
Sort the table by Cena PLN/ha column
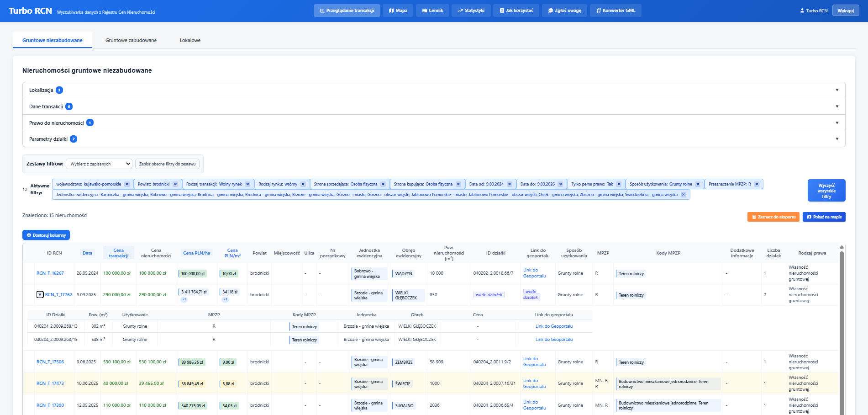[x=196, y=253]
